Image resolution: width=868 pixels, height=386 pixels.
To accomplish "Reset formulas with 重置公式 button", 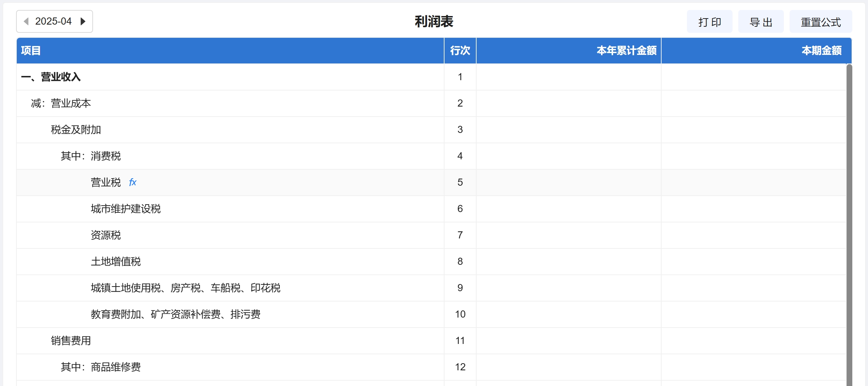I will (821, 22).
